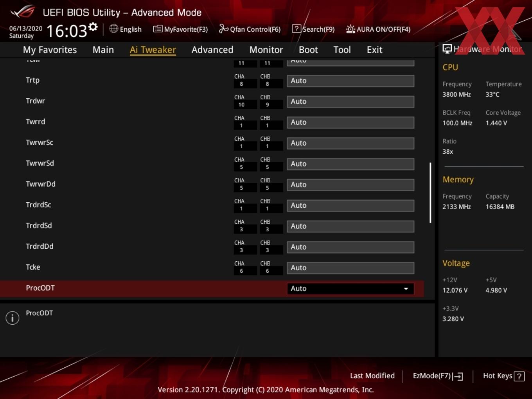Click the TrdrdSc Auto input field
The image size is (532, 399).
point(350,205)
